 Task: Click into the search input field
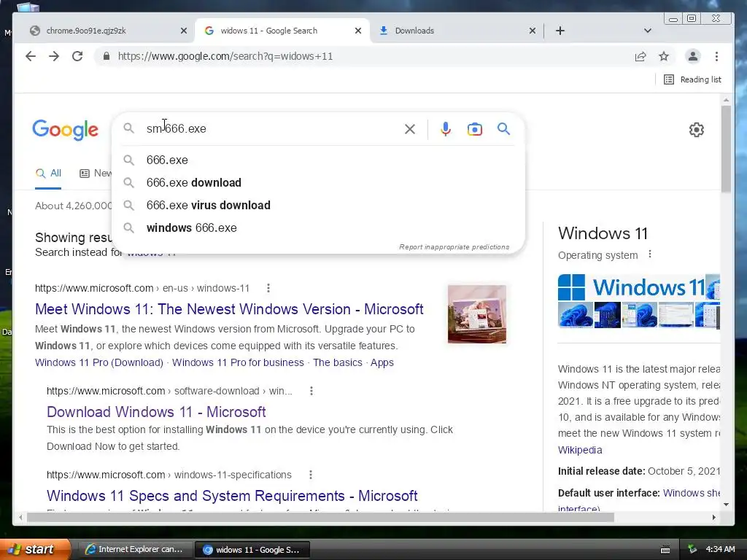(x=271, y=128)
